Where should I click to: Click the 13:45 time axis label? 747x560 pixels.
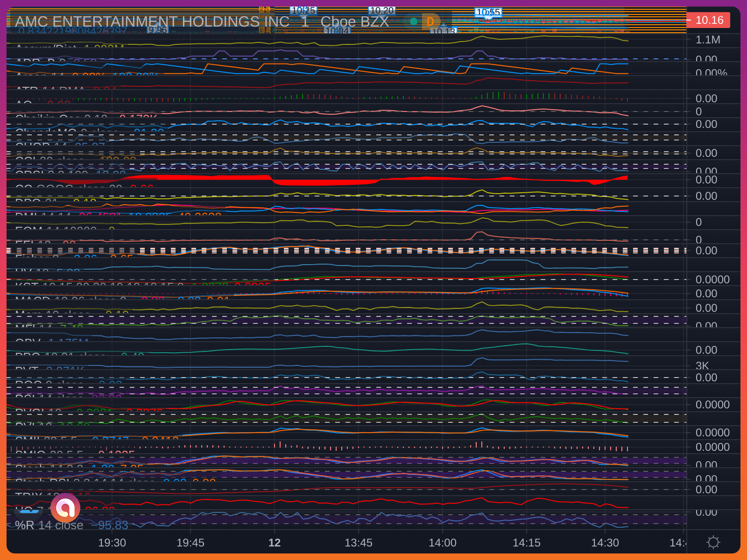(359, 543)
